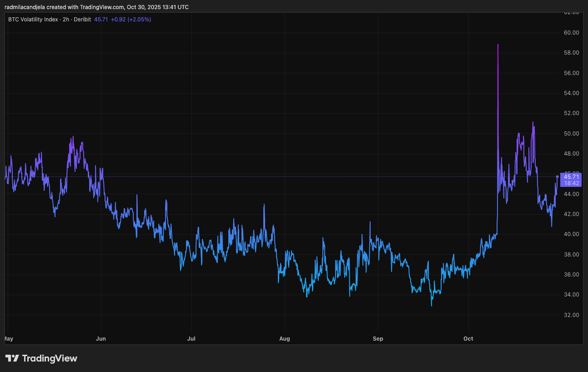Click the 45.71 value in the legend
This screenshot has width=588, height=372.
(x=101, y=20)
